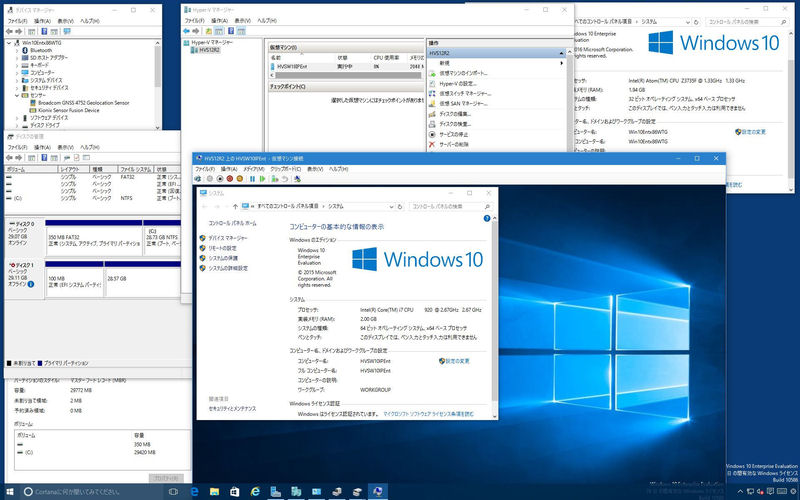Send Ctrl+Alt+Del from VM connection toolbar
800x500 pixels.
click(197, 179)
